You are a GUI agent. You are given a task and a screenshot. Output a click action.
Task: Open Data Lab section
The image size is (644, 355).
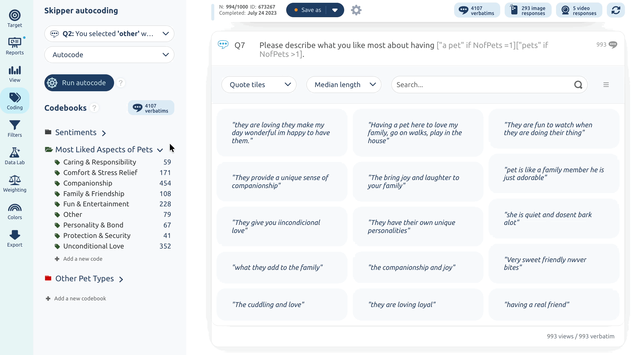pyautogui.click(x=15, y=156)
